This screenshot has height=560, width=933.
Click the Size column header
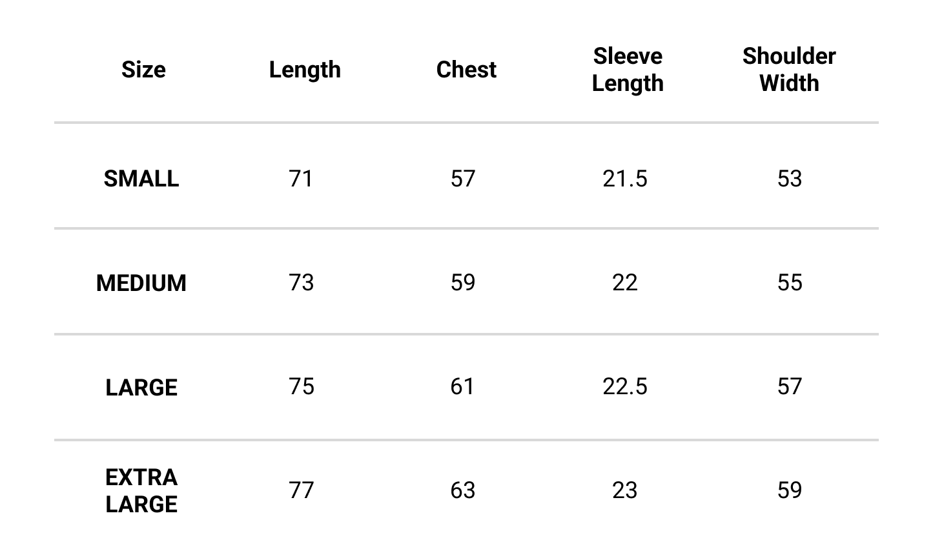pyautogui.click(x=143, y=70)
